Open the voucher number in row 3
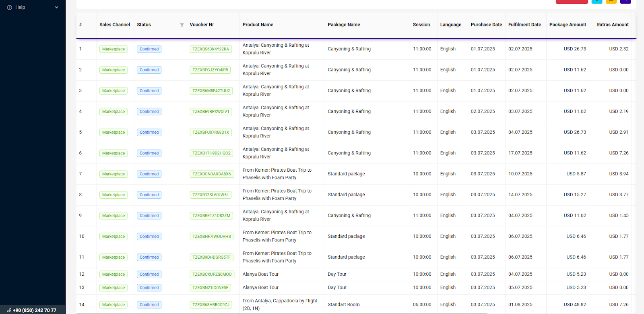 click(211, 91)
